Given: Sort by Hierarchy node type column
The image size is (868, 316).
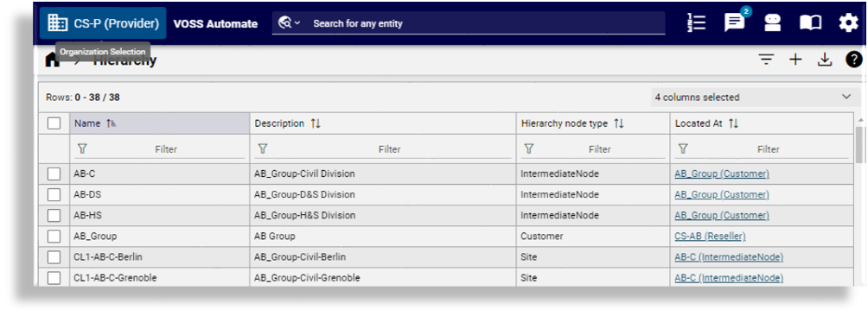Looking at the screenshot, I should click(x=593, y=123).
